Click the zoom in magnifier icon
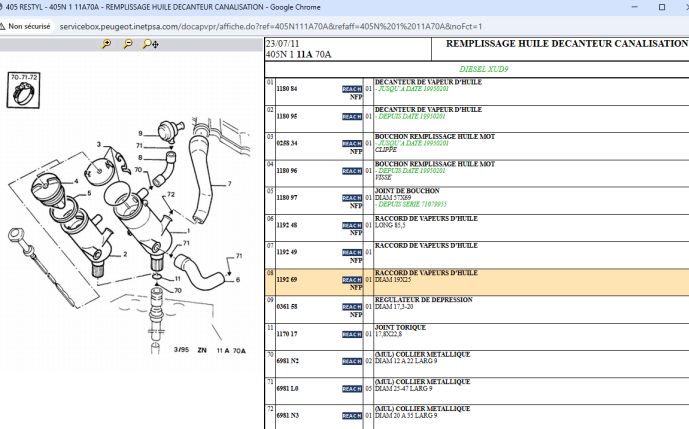The height and width of the screenshot is (429, 689). (105, 45)
